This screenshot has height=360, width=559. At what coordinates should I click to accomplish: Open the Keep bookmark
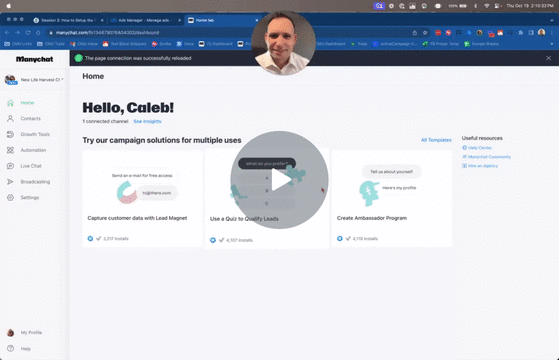359,44
